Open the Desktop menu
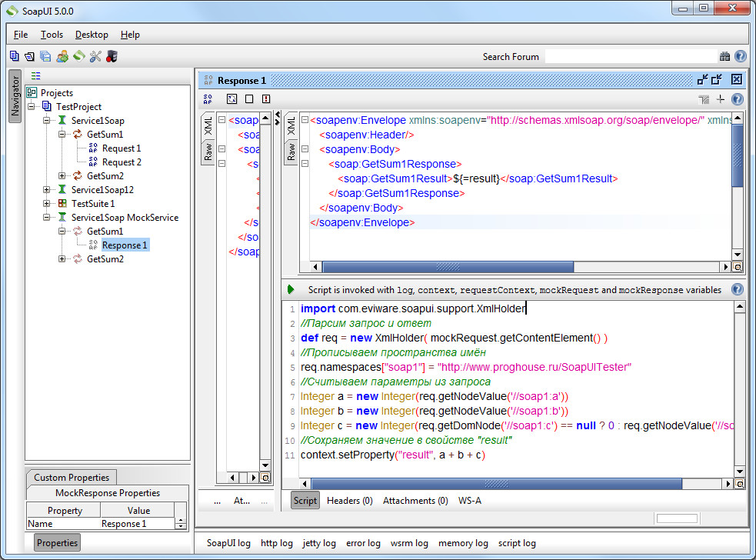 (x=92, y=35)
